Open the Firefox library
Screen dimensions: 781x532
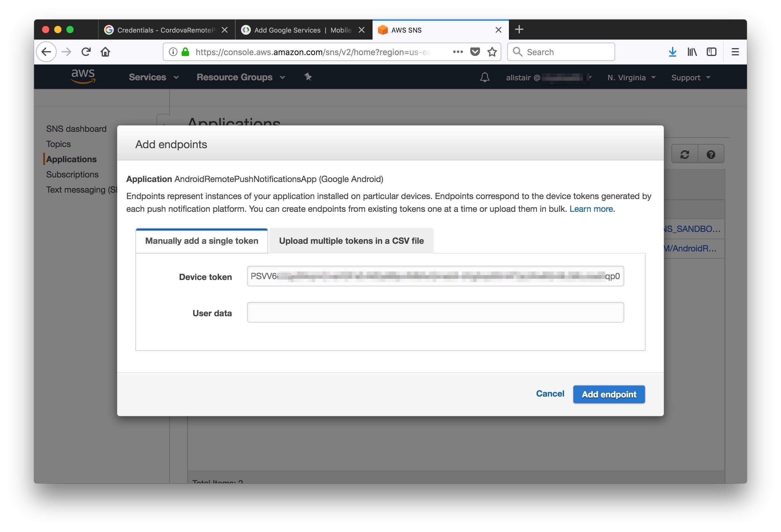(x=692, y=52)
